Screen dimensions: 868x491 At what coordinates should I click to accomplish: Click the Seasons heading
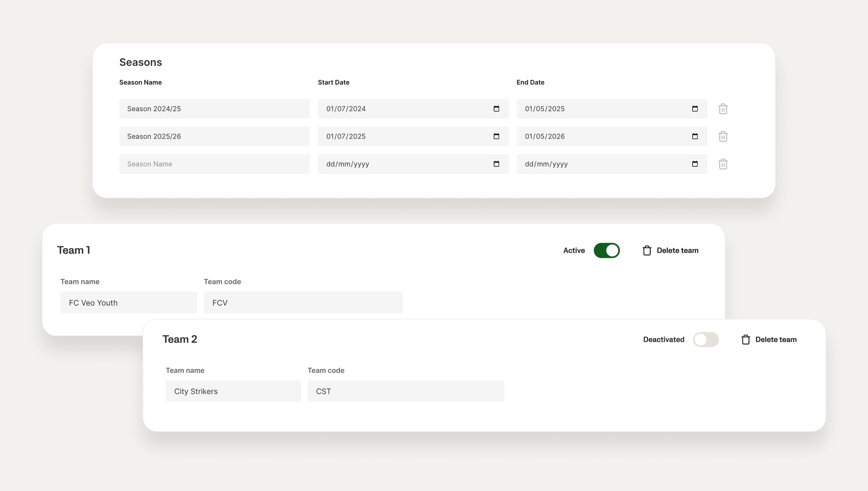pyautogui.click(x=141, y=62)
